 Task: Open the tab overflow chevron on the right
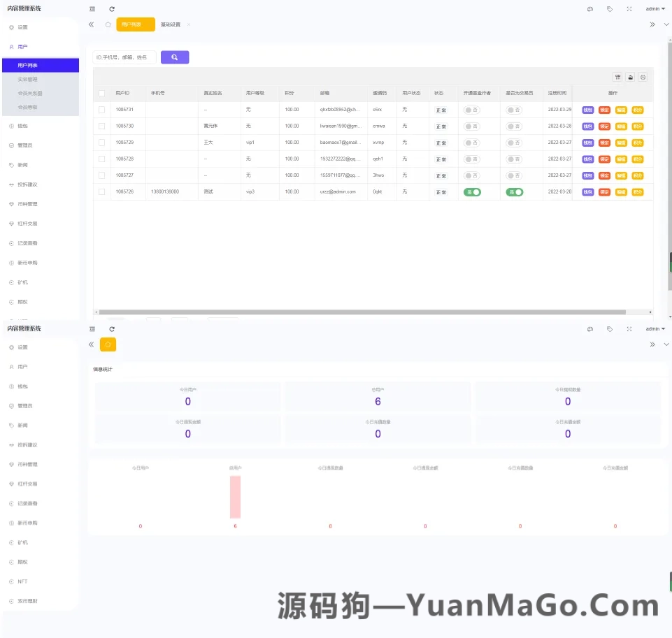pyautogui.click(x=652, y=23)
